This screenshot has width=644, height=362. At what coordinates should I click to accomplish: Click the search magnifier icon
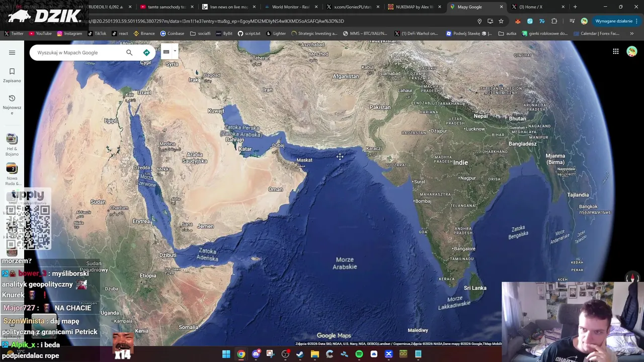[x=129, y=52]
